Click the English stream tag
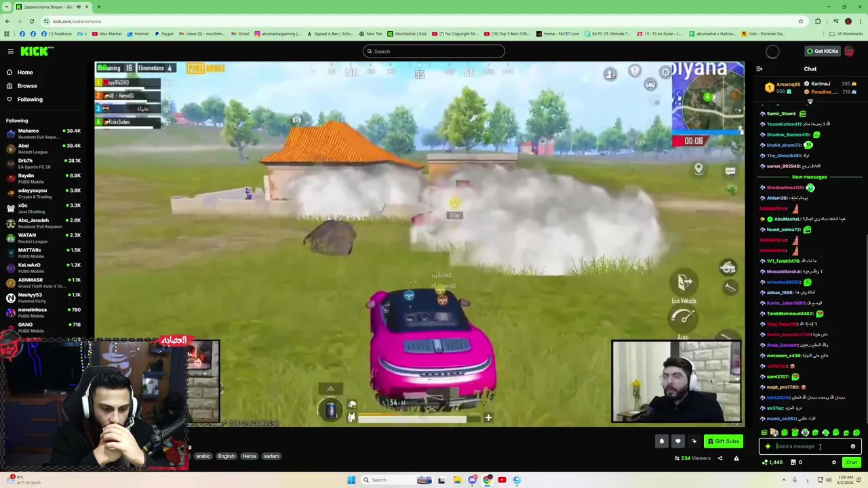The width and height of the screenshot is (868, 488). tap(226, 456)
